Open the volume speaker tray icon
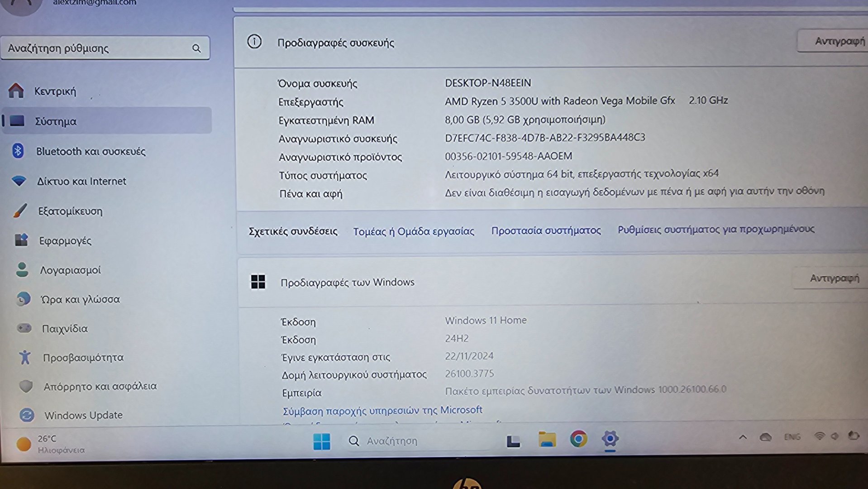The height and width of the screenshot is (489, 868). pyautogui.click(x=835, y=436)
